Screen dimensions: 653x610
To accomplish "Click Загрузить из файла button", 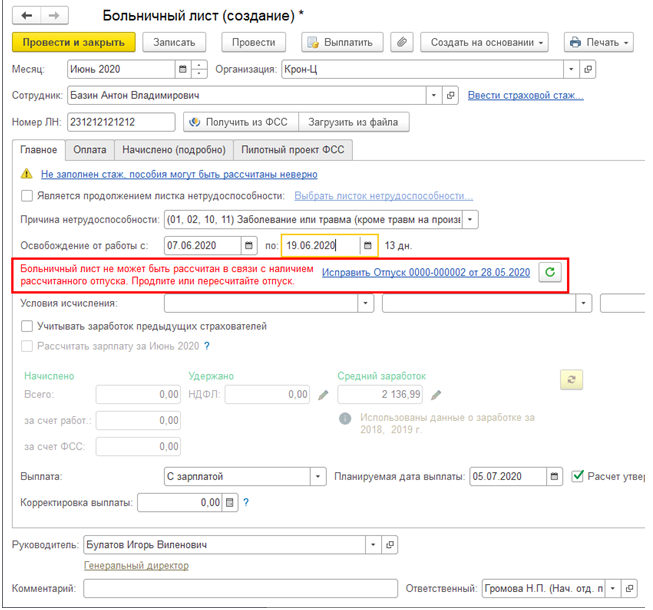I will pos(354,122).
